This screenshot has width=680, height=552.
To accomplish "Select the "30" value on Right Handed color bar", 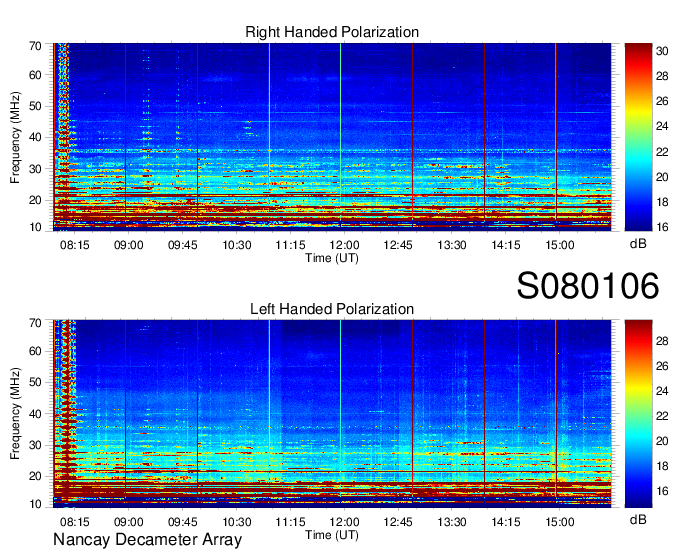I will (x=662, y=51).
